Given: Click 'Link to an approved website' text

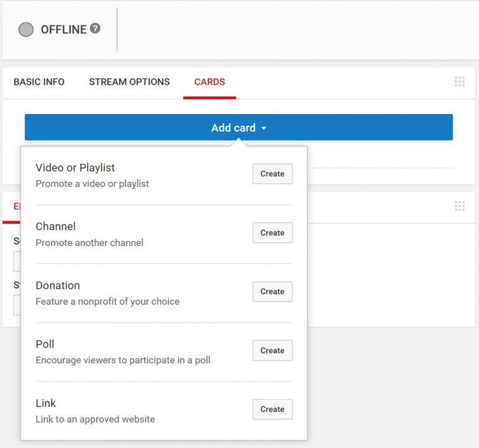Looking at the screenshot, I should [95, 419].
